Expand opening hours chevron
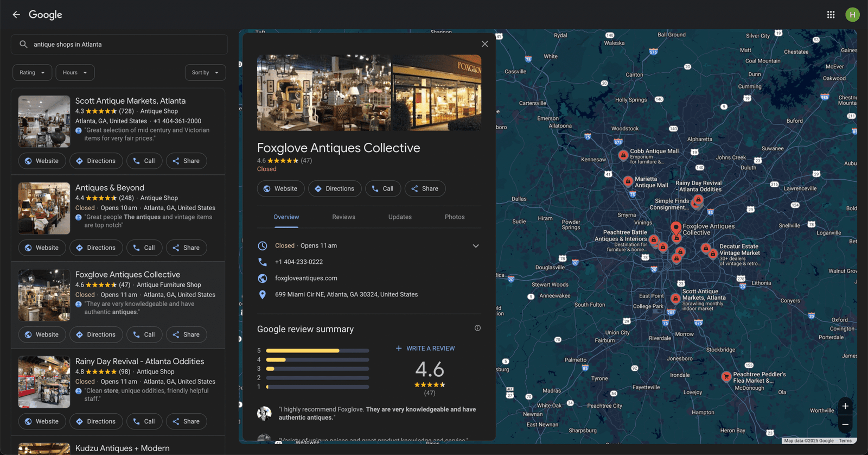This screenshot has width=868, height=455. click(476, 246)
